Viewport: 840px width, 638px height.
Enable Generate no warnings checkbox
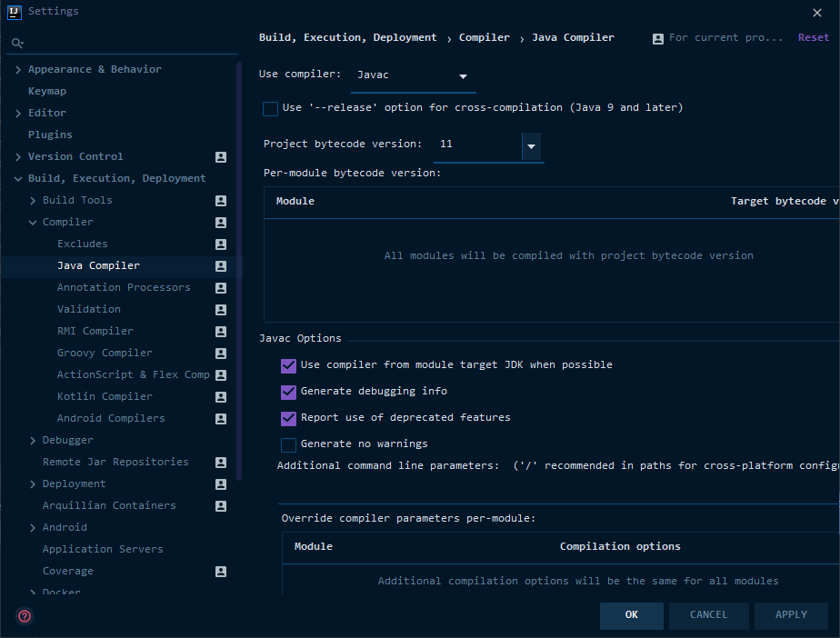pos(288,445)
